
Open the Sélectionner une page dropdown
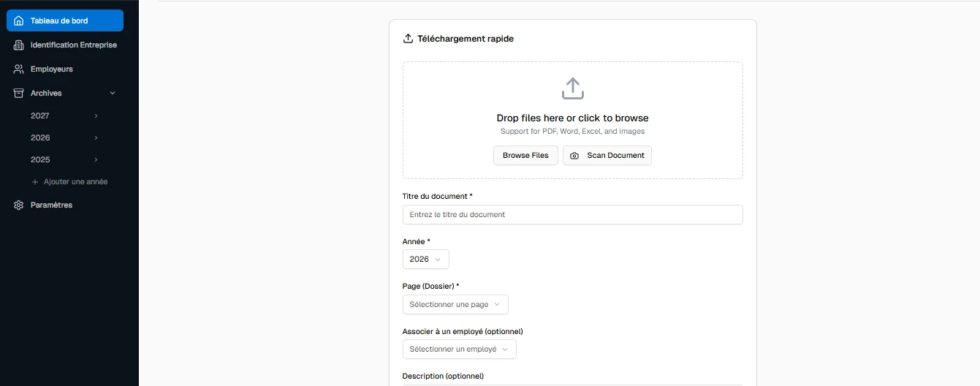455,305
